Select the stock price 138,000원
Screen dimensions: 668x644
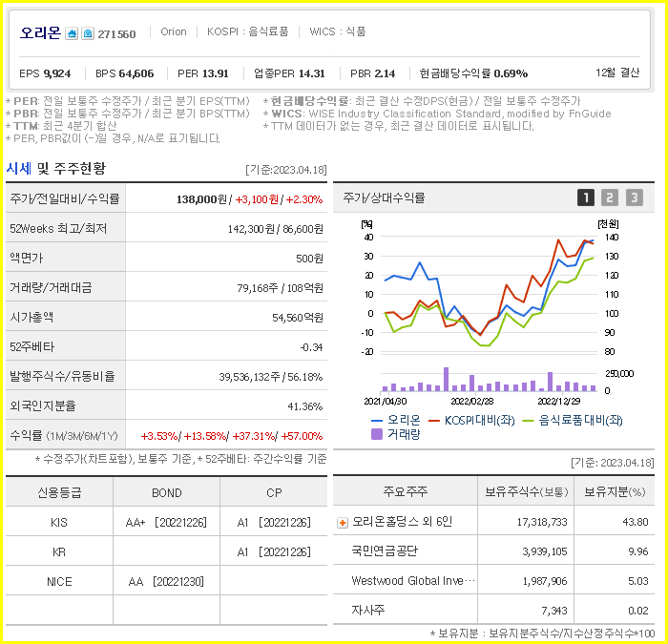click(201, 199)
